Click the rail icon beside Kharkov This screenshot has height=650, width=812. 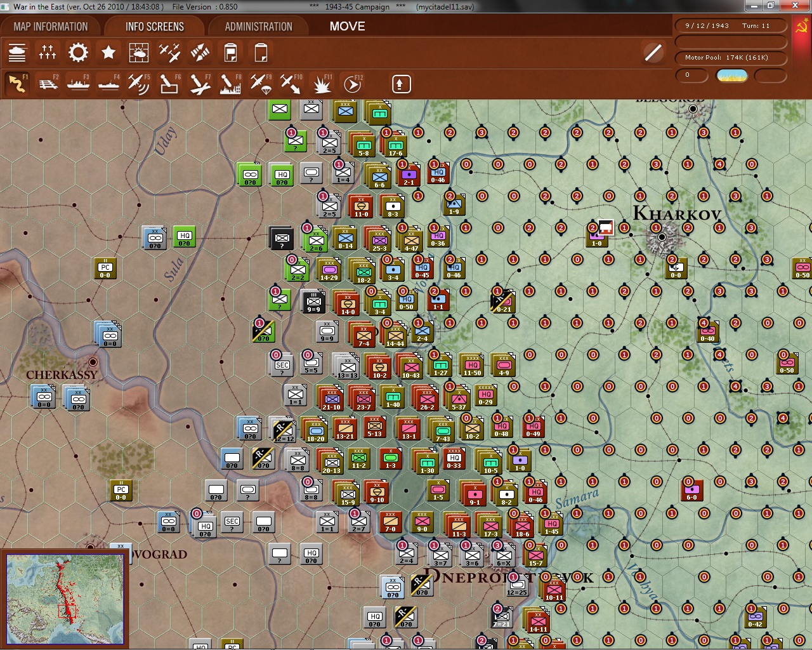606,227
